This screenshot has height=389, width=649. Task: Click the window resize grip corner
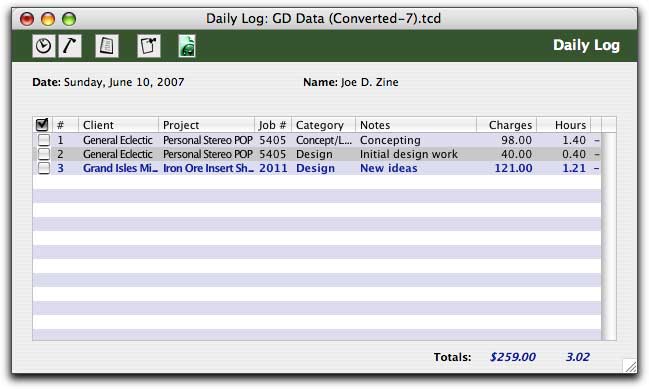[630, 366]
